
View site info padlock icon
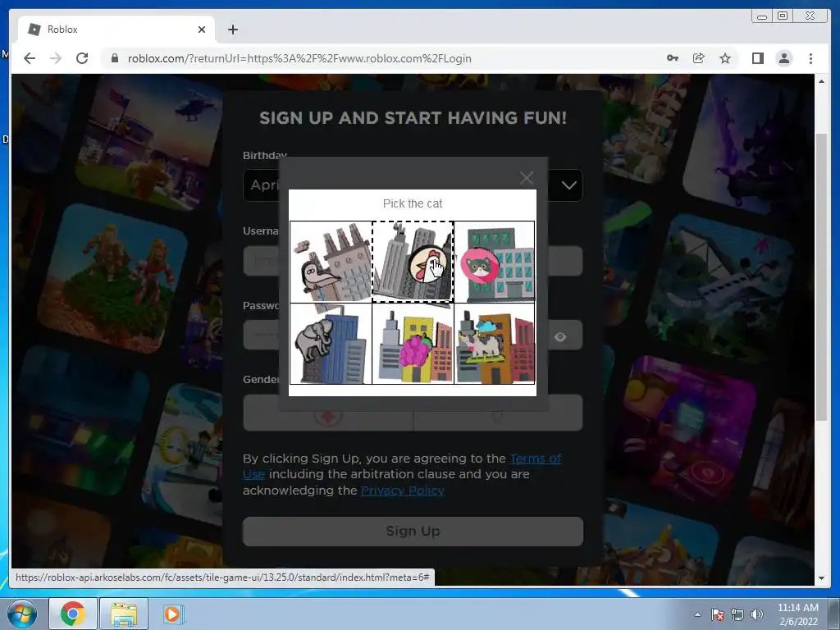(x=114, y=58)
